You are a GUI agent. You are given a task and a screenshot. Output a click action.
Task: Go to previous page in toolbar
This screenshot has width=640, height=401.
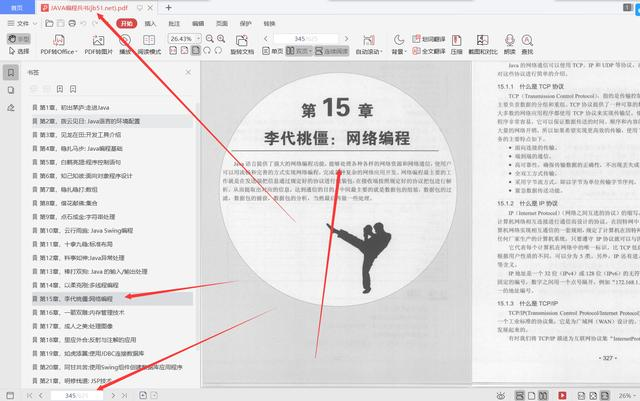266,38
